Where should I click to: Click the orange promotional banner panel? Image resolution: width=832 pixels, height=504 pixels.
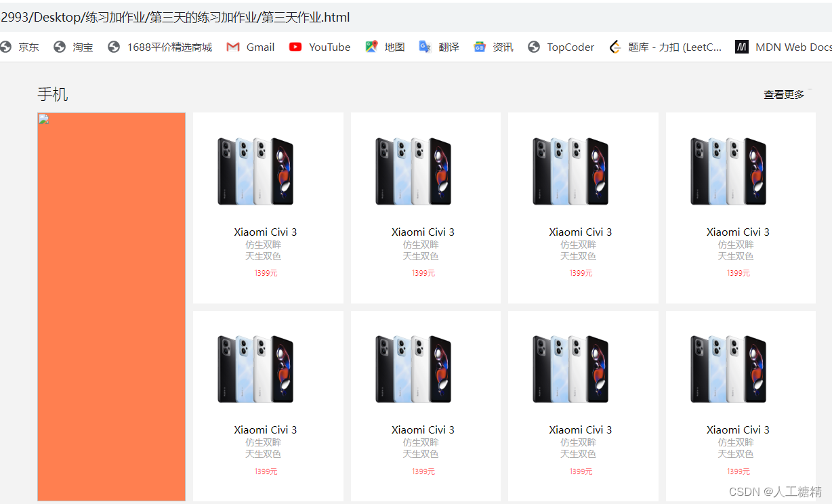(111, 307)
